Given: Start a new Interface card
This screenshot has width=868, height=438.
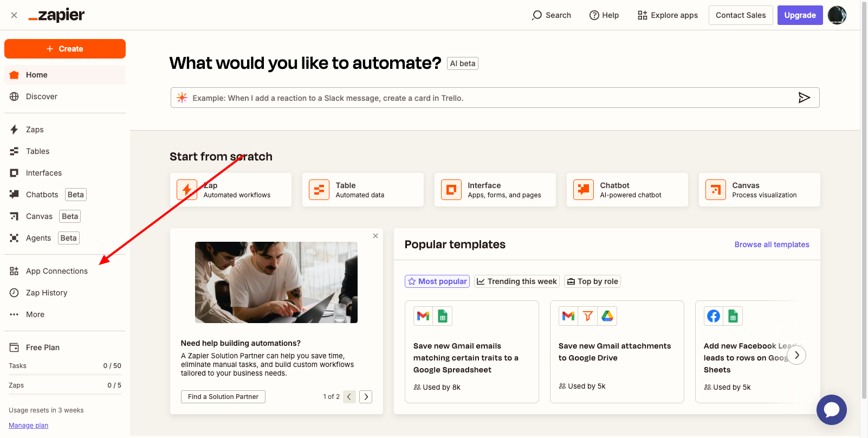Looking at the screenshot, I should click(x=495, y=190).
